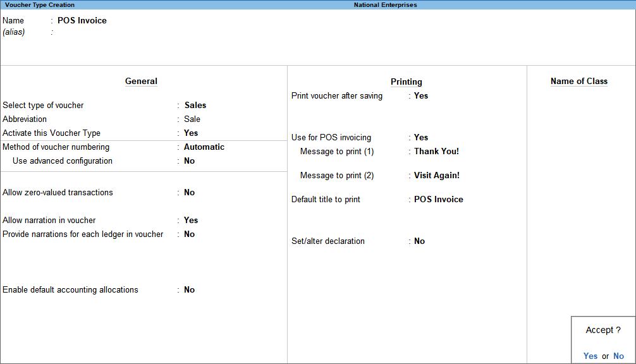Edit Message to print (1) Thank You!
636x364 pixels.
[436, 151]
